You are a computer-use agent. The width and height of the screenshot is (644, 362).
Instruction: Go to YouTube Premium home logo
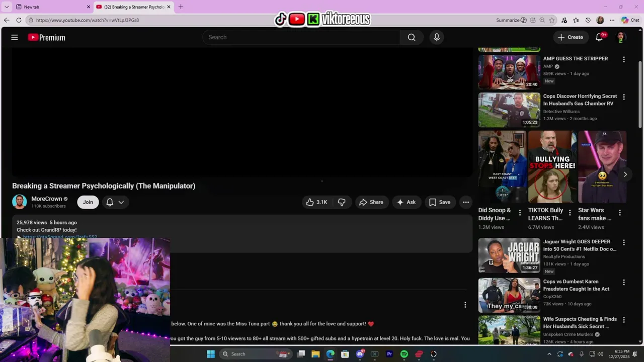coord(46,37)
